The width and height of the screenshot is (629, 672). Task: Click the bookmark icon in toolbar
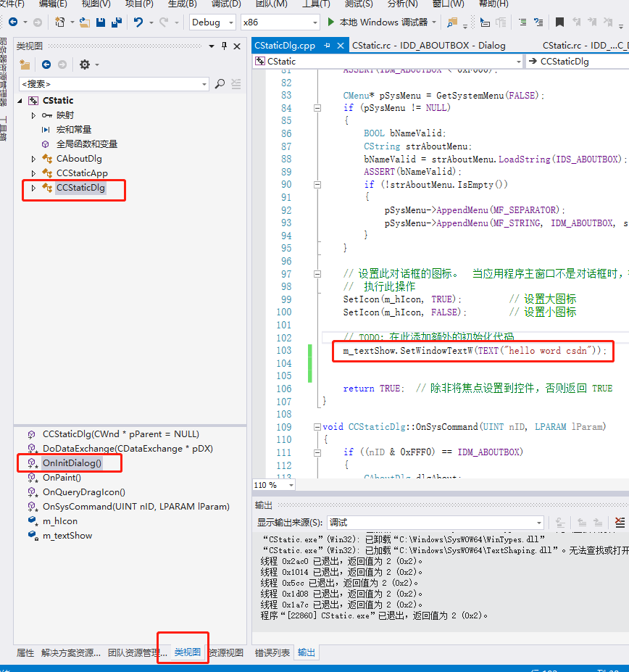pyautogui.click(x=559, y=22)
